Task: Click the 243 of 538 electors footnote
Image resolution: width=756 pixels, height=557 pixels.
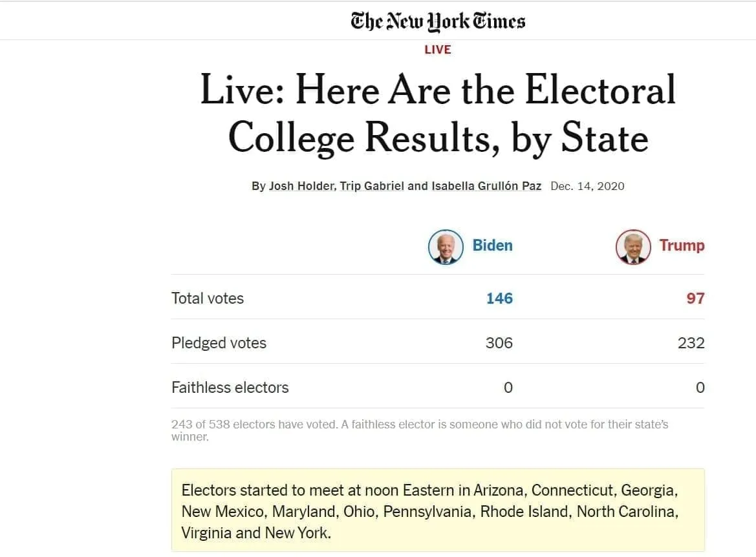Action: [x=420, y=430]
